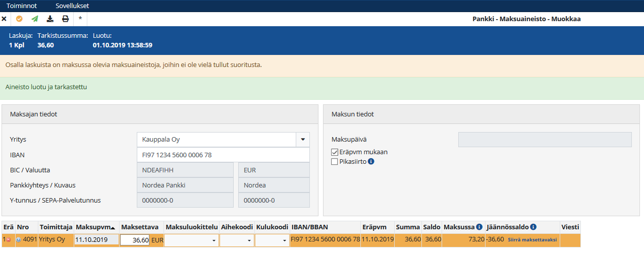Image resolution: width=644 pixels, height=254 pixels.
Task: Open the Yritys dropdown showing Kauppala Oy
Action: click(x=303, y=140)
